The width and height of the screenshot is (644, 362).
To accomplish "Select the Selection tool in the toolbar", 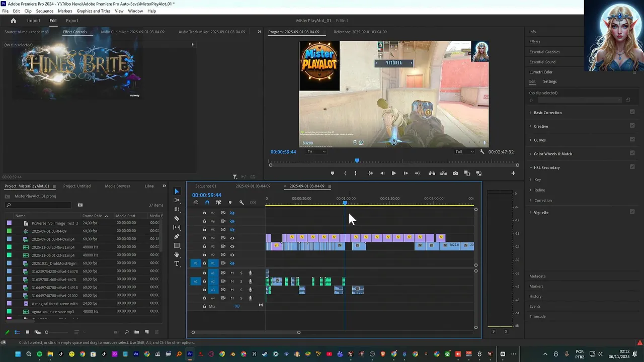I will point(177,191).
